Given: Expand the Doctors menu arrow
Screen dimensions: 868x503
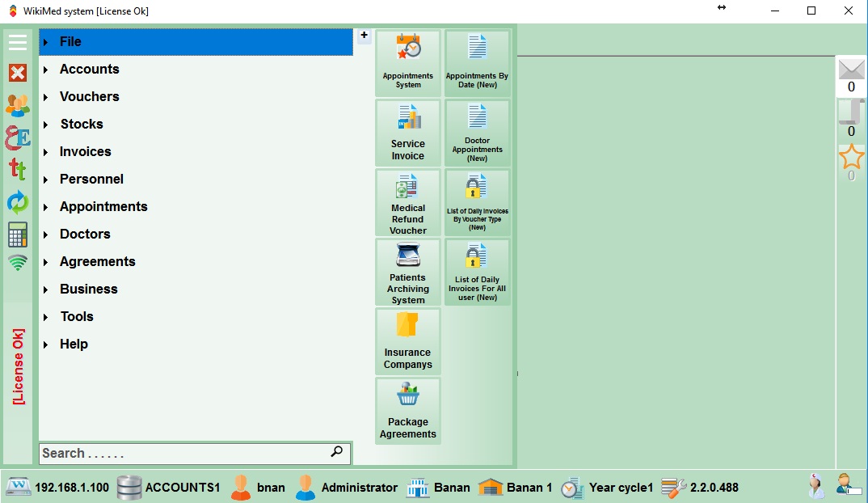Looking at the screenshot, I should point(46,235).
